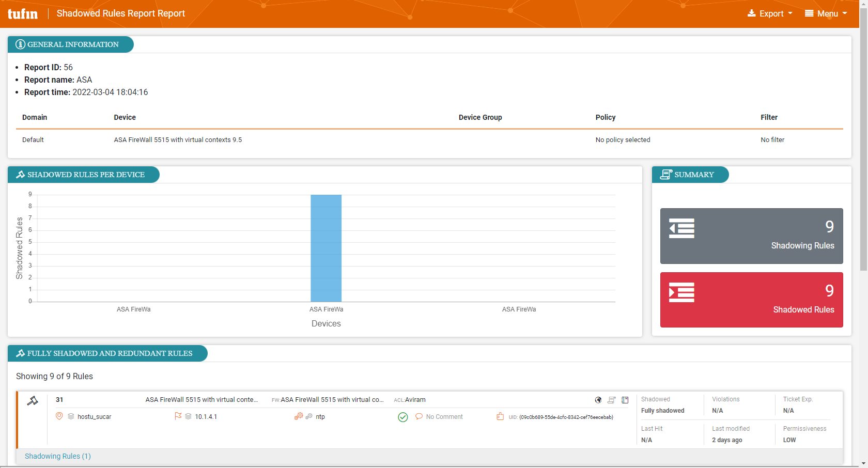Viewport: 868px width, 468px height.
Task: Click the rightmost panel icon in rule row
Action: [x=625, y=400]
